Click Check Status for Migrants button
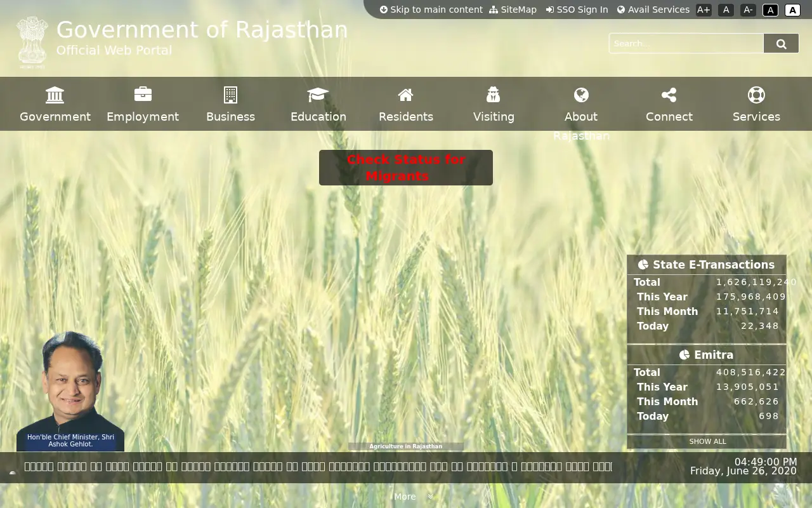 [x=406, y=168]
